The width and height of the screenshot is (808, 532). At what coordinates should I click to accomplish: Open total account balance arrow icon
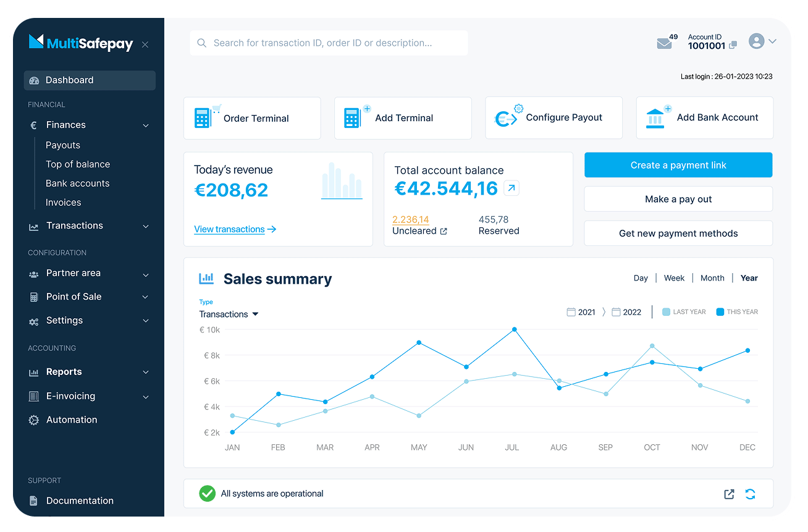click(x=511, y=188)
